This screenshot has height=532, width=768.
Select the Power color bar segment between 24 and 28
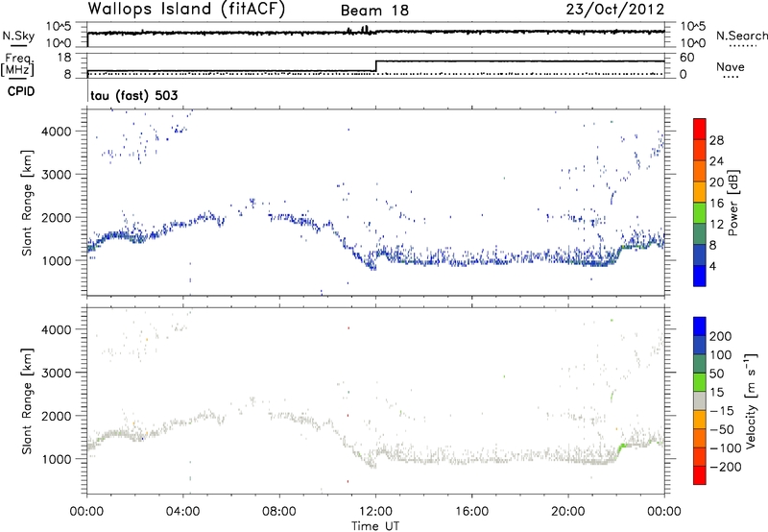click(x=700, y=150)
